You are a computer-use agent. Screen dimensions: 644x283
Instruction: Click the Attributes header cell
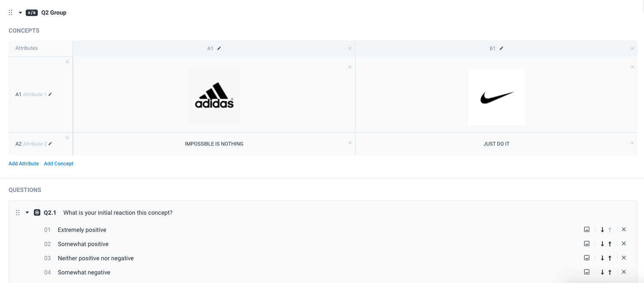pos(41,48)
